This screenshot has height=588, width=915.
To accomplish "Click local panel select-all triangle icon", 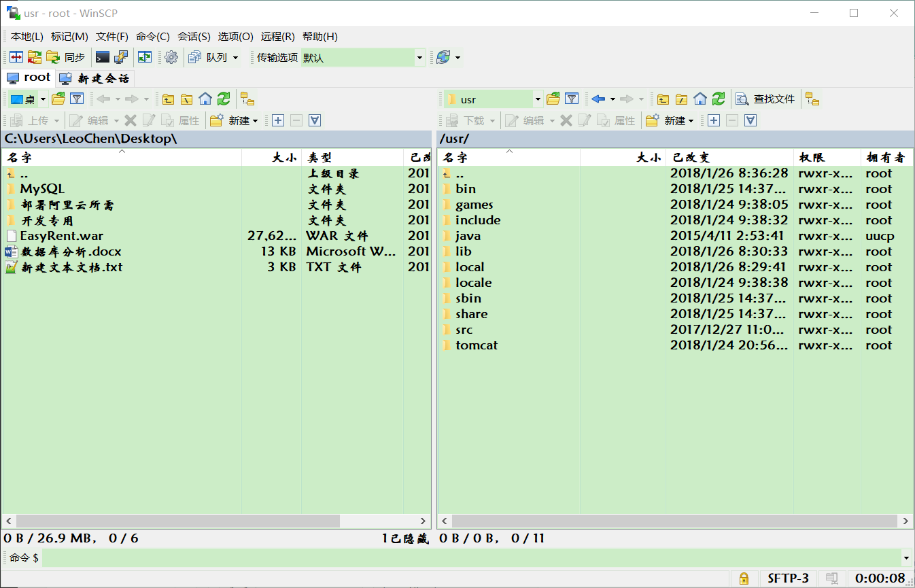I will (315, 120).
